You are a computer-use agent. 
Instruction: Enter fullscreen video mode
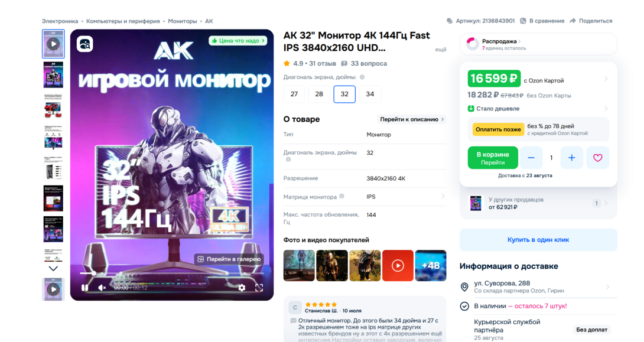tap(259, 288)
